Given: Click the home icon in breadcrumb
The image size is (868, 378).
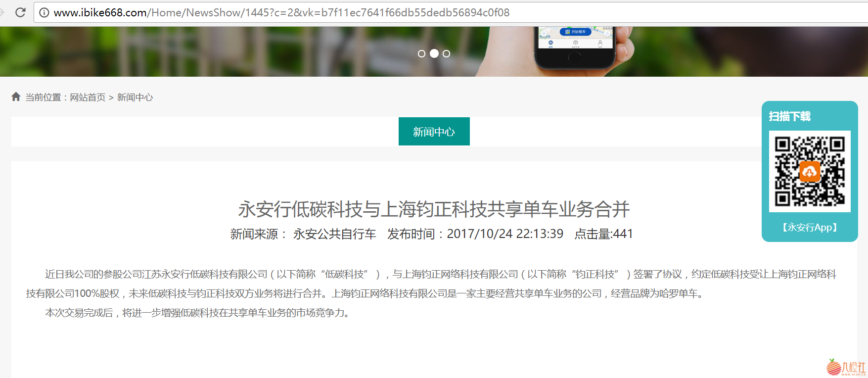Looking at the screenshot, I should click(x=16, y=97).
